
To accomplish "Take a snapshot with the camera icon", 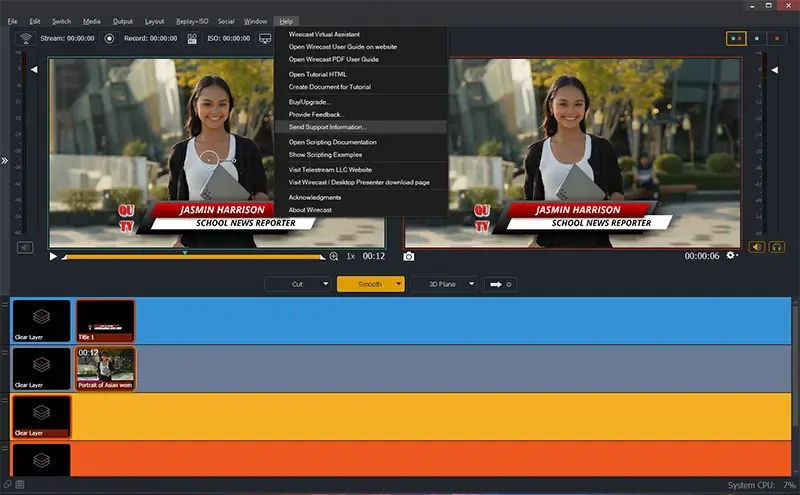I will [x=409, y=256].
